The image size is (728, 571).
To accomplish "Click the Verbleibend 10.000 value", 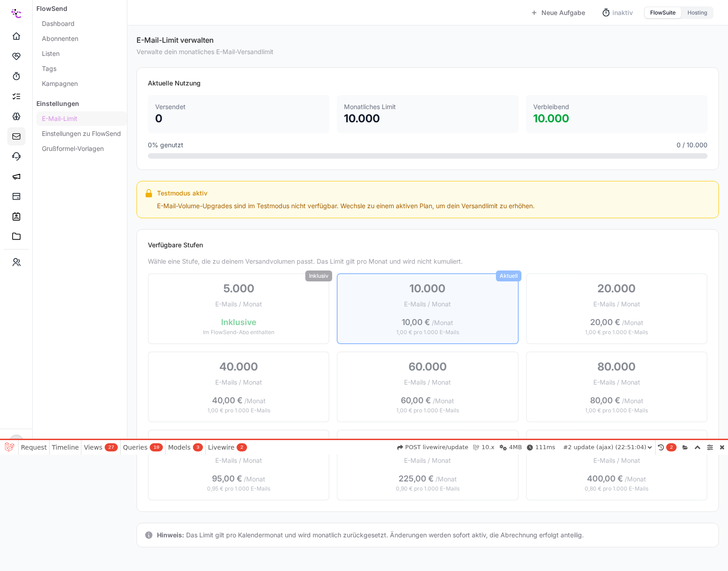I will click(551, 119).
